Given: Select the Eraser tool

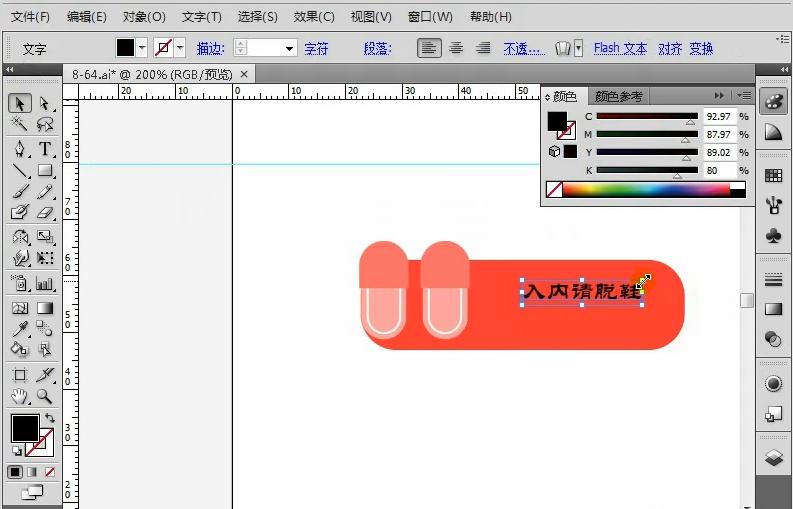Looking at the screenshot, I should [45, 212].
